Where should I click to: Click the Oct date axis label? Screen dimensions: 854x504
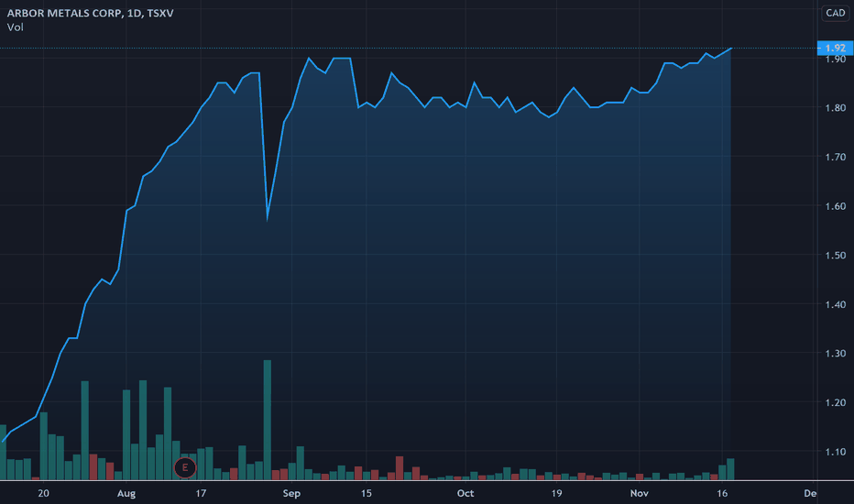[x=465, y=494]
